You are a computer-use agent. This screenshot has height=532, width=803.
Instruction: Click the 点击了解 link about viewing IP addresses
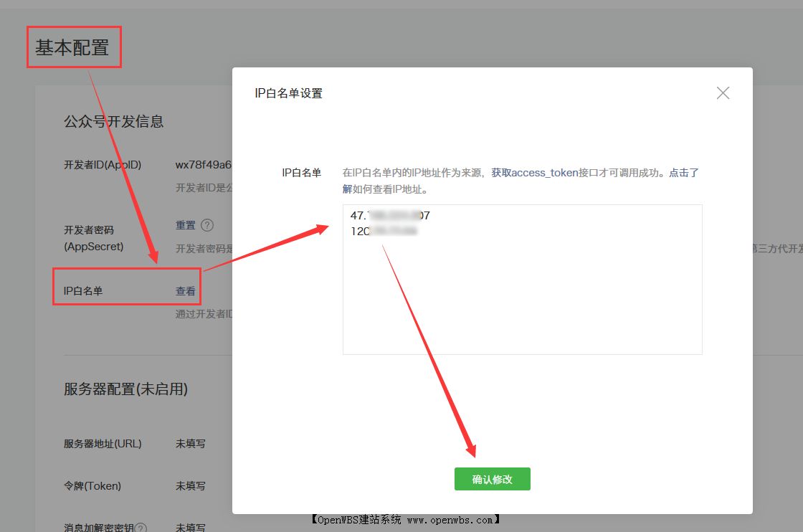coord(685,172)
